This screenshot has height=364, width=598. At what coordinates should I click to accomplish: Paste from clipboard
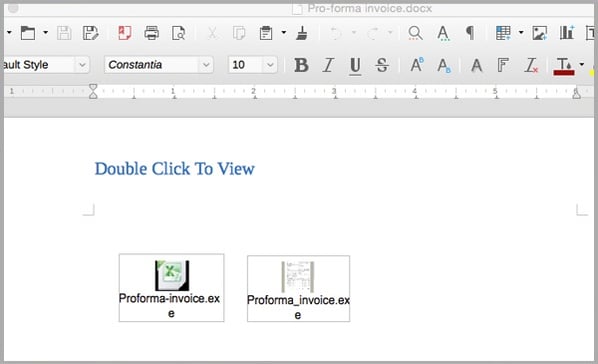coord(266,33)
